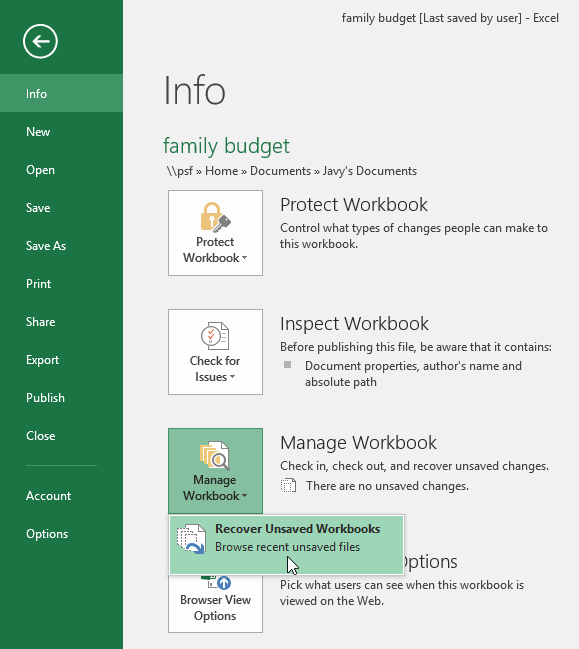Click the Info page heading
Image resolution: width=579 pixels, height=649 pixels.
tap(195, 90)
